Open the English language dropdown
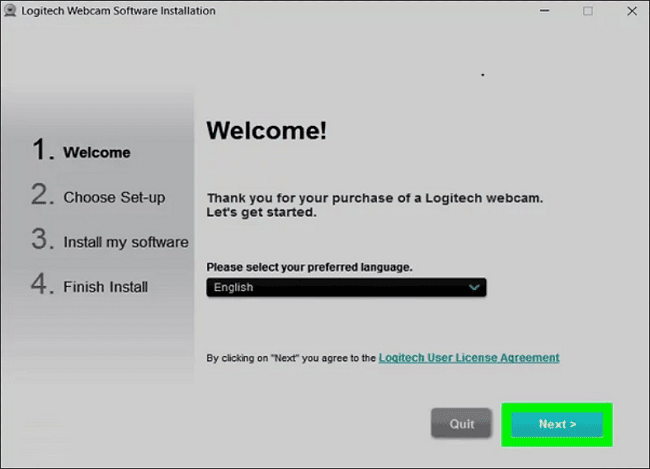 tap(346, 287)
